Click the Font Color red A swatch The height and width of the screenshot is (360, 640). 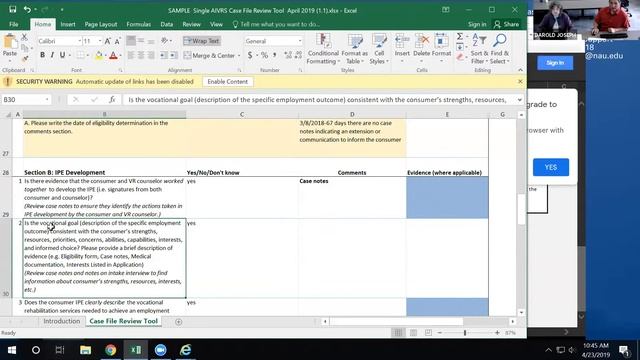pyautogui.click(x=113, y=55)
